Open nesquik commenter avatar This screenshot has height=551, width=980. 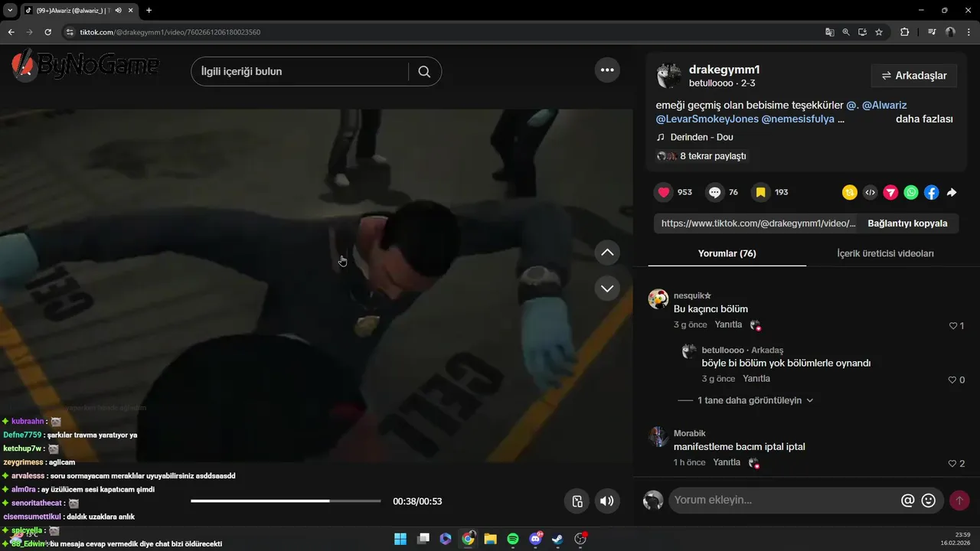pos(658,298)
